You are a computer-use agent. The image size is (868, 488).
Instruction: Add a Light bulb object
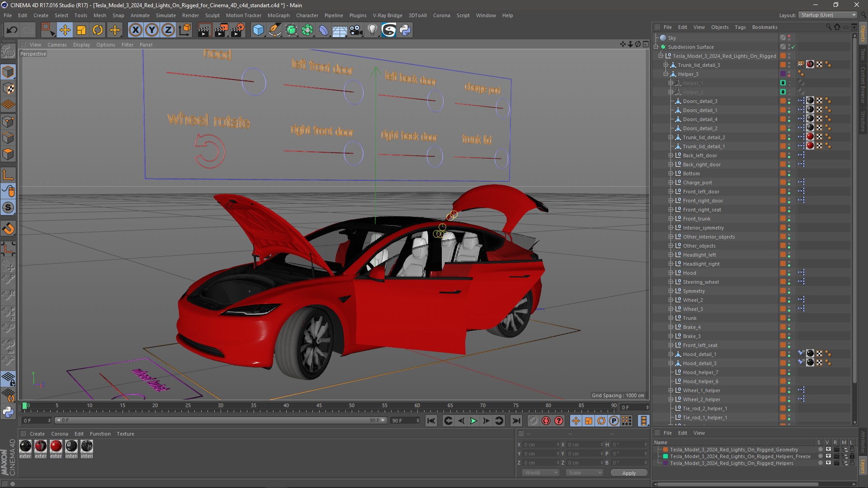(373, 30)
